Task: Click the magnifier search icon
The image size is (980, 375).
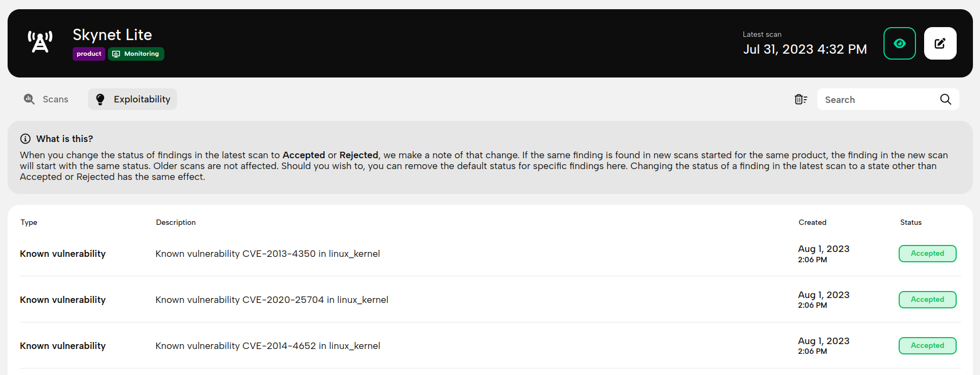Action: tap(946, 99)
